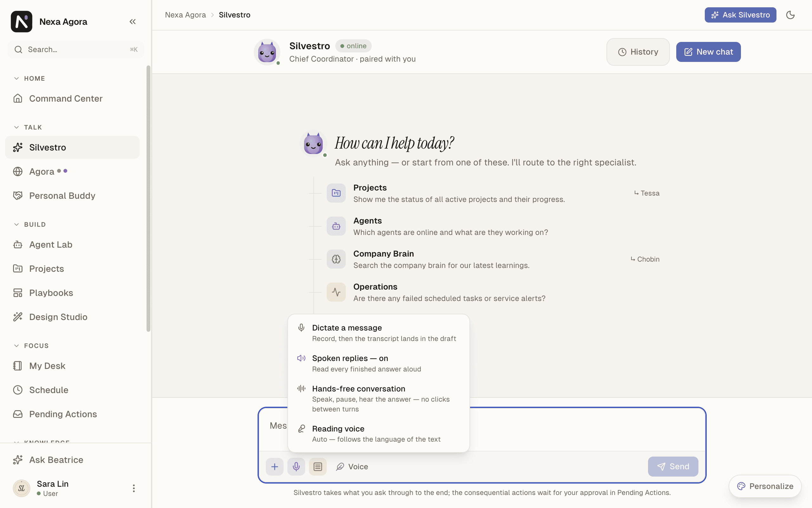Click the Ask Silvestro button
Viewport: 812px width, 508px height.
pyautogui.click(x=740, y=15)
